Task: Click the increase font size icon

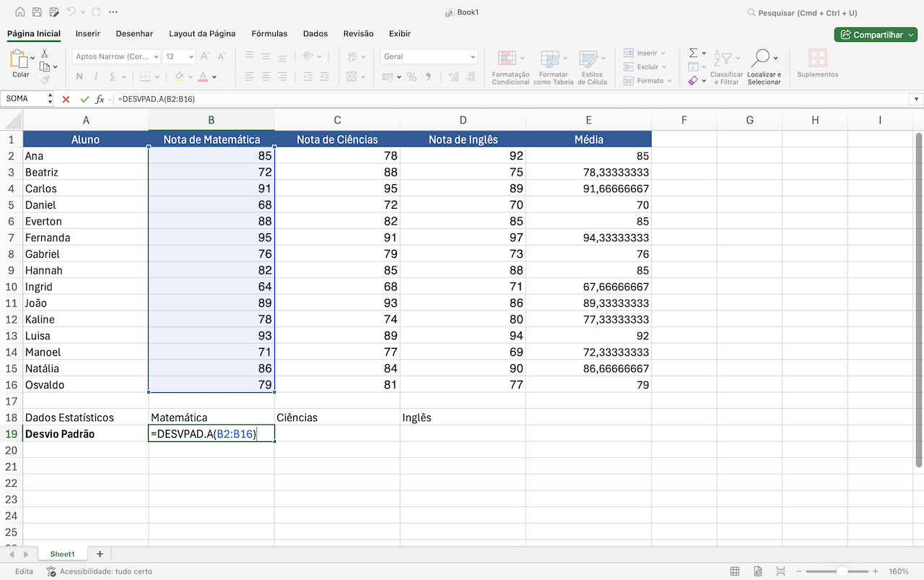Action: click(x=205, y=56)
